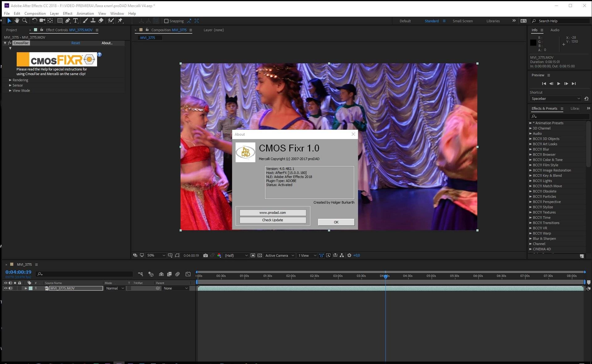Click the Draft 3D icon in timeline
This screenshot has height=364, width=592.
[151, 274]
